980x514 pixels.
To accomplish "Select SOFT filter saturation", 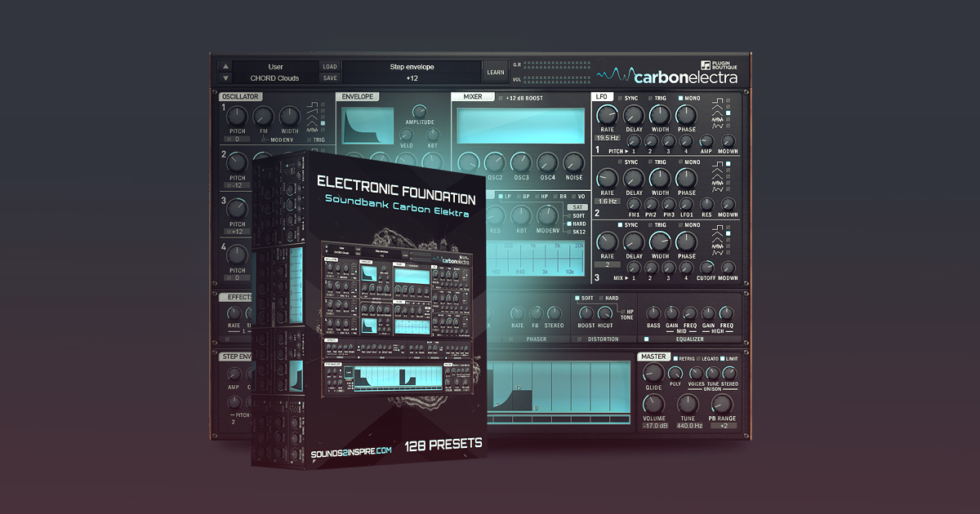I will (568, 215).
